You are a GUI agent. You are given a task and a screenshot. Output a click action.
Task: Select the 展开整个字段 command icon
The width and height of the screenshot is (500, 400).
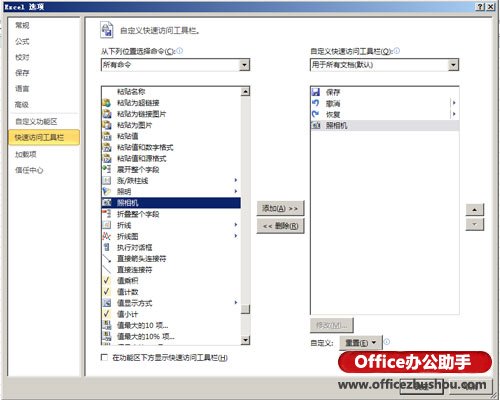click(106, 169)
